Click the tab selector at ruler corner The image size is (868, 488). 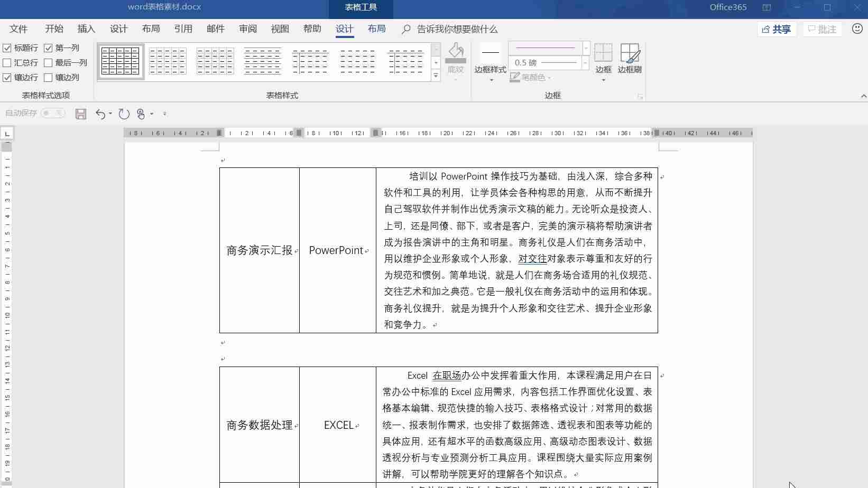(x=7, y=134)
